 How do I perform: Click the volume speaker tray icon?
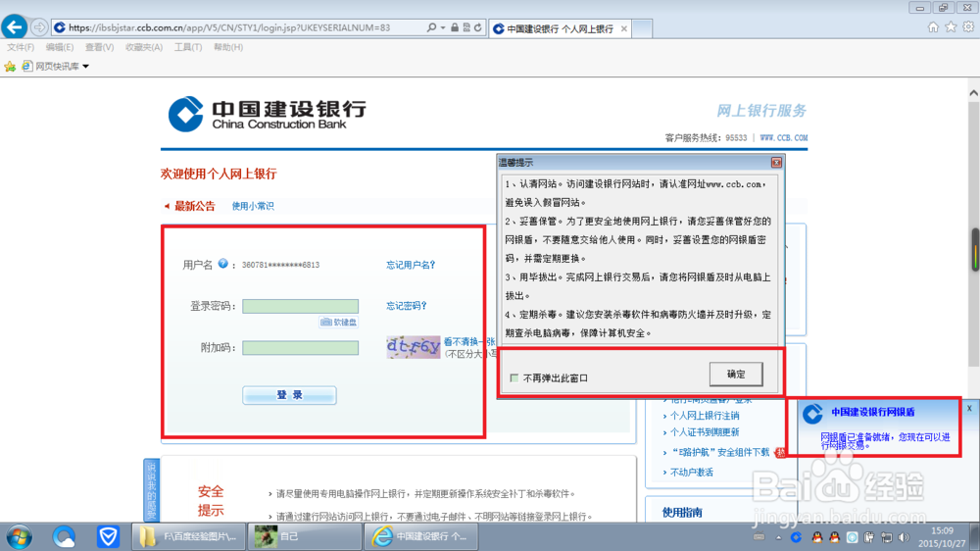(904, 537)
